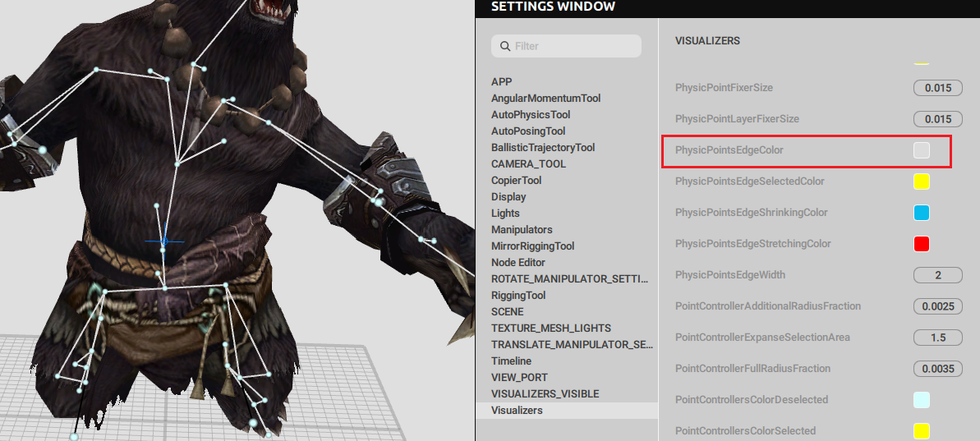Open PhysicPointsEdgeSelectedColor yellow swatch

(921, 181)
